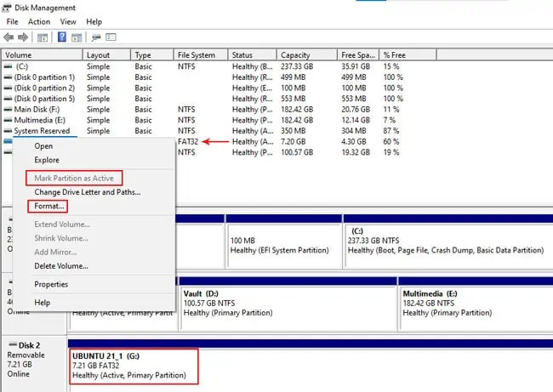
Task: Click the checklist settings toolbar icon
Action: (111, 37)
